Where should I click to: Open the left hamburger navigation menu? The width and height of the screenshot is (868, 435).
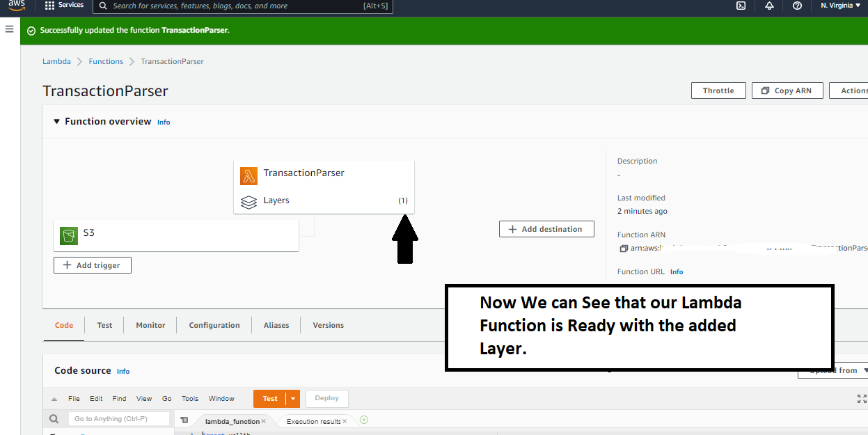pyautogui.click(x=10, y=29)
